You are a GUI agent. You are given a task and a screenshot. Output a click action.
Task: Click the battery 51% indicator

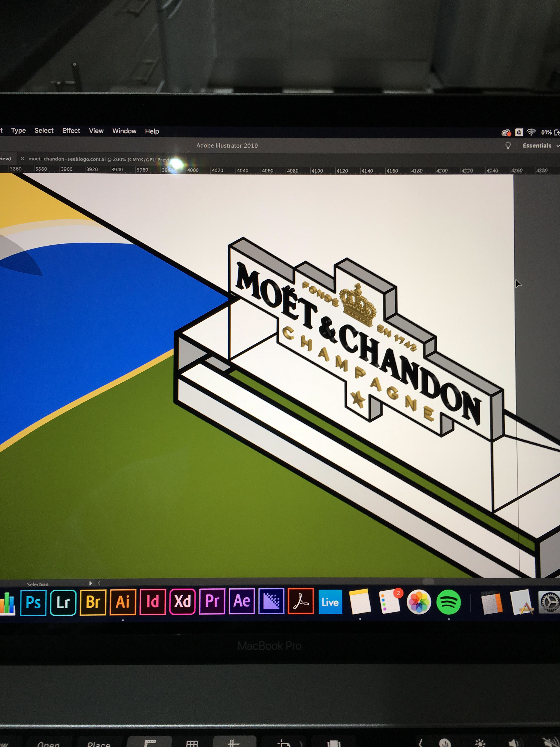pos(550,132)
